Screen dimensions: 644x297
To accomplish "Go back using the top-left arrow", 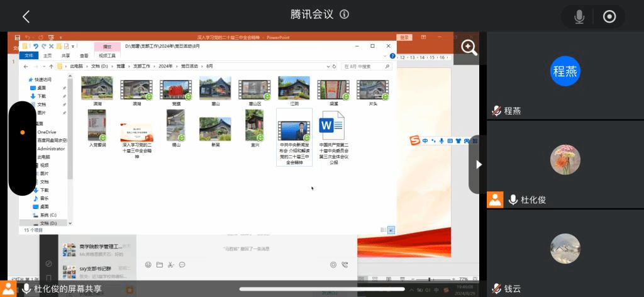I will [x=26, y=17].
